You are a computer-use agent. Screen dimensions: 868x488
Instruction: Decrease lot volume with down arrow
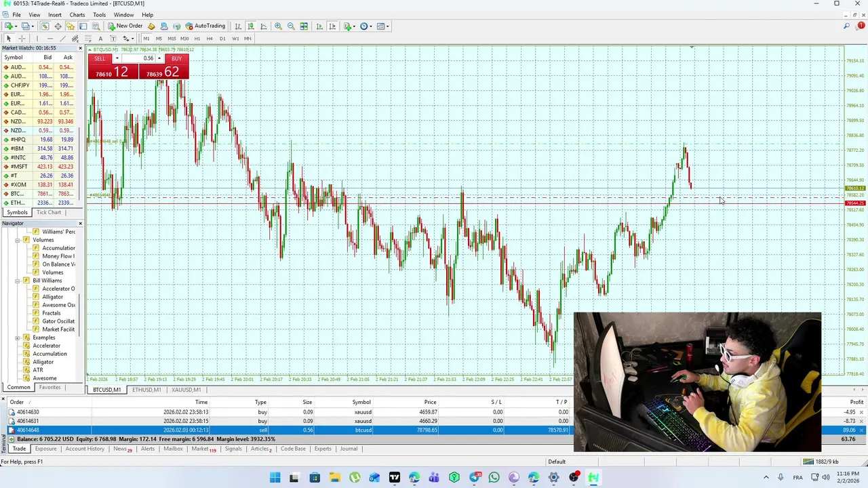click(x=117, y=59)
